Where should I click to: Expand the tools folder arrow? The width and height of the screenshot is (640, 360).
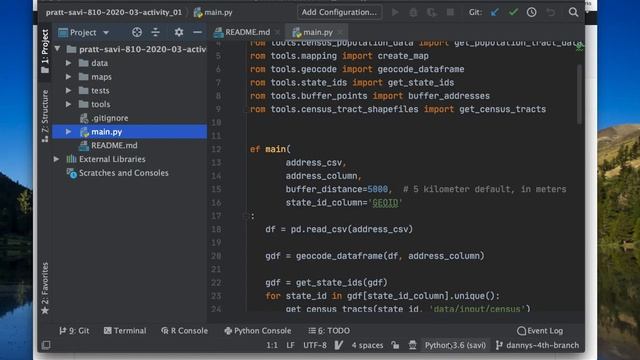tap(68, 104)
